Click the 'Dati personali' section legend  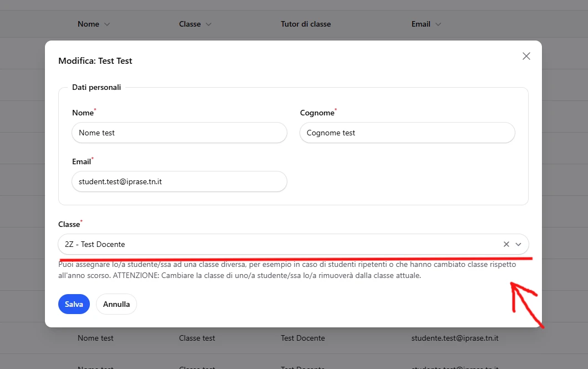[97, 87]
